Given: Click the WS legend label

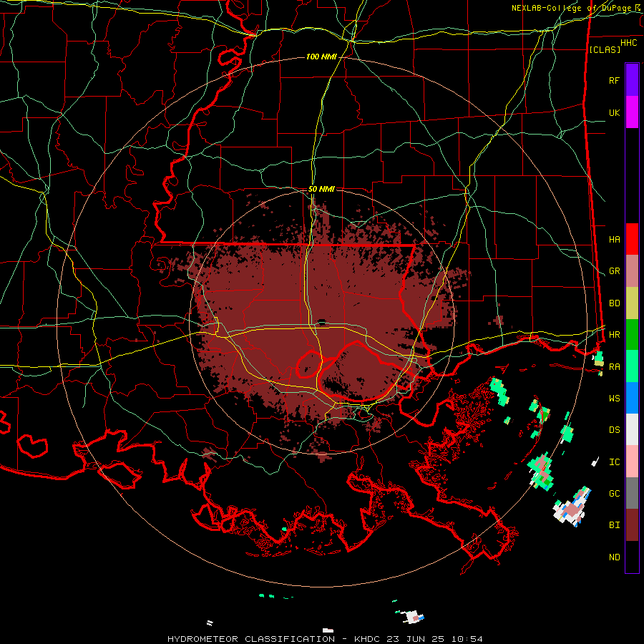Looking at the screenshot, I should pyautogui.click(x=614, y=399).
